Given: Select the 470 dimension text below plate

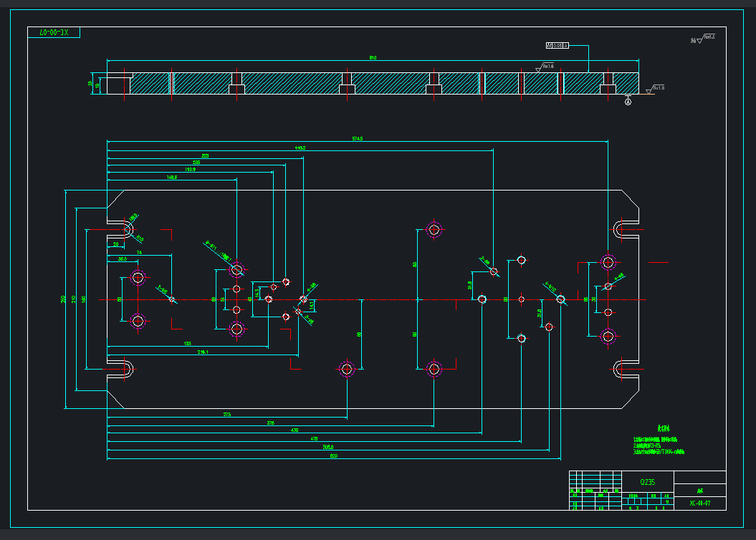Looking at the screenshot, I should [315, 439].
